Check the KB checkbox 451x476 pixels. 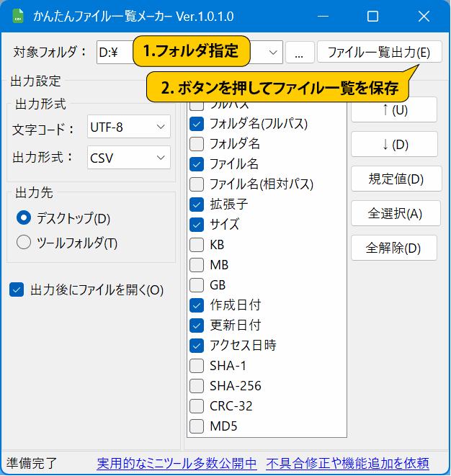pos(197,245)
